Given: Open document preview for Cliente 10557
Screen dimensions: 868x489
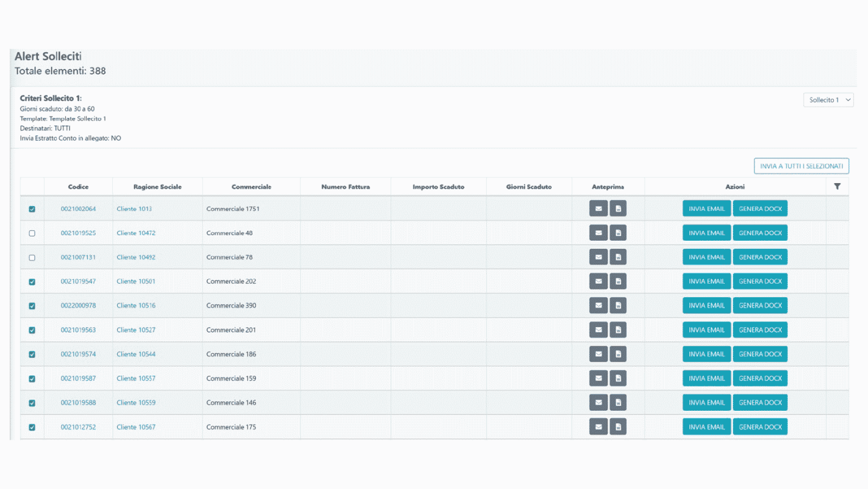Looking at the screenshot, I should 618,378.
